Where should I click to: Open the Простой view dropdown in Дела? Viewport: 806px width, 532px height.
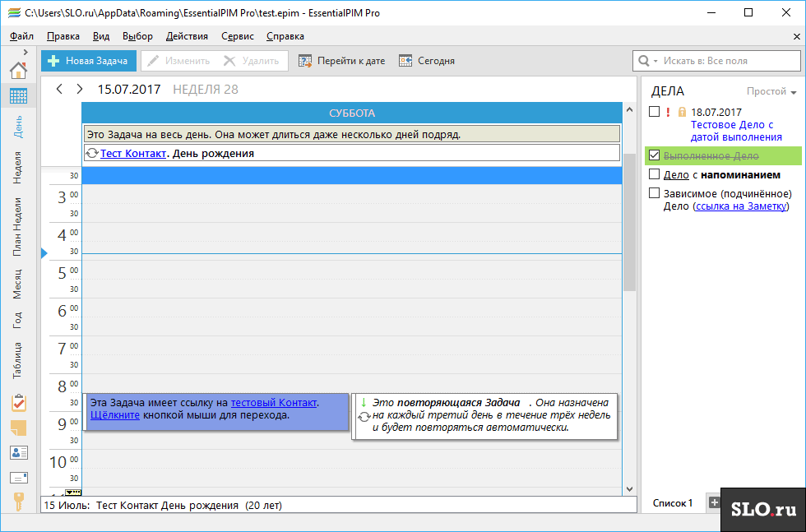coord(771,91)
